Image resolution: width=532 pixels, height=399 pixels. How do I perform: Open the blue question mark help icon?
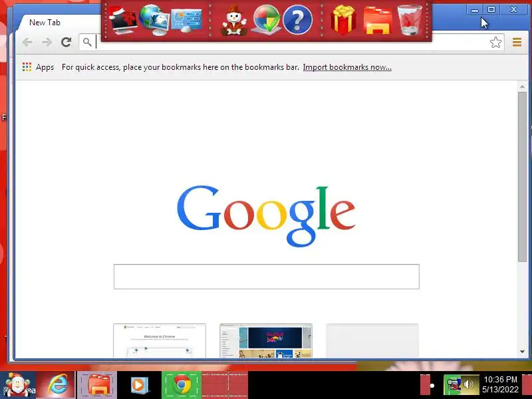pyautogui.click(x=297, y=20)
